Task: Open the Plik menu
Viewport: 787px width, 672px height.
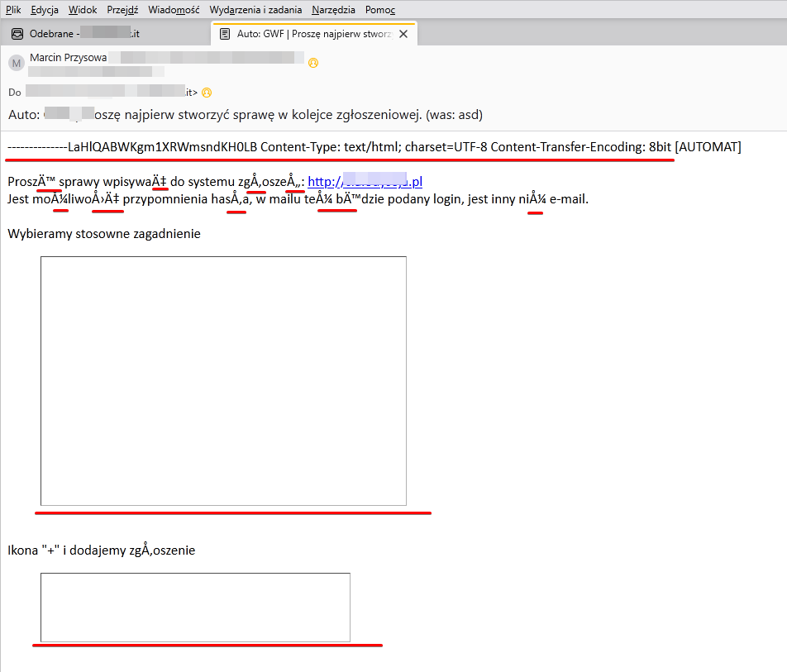Action: tap(13, 10)
